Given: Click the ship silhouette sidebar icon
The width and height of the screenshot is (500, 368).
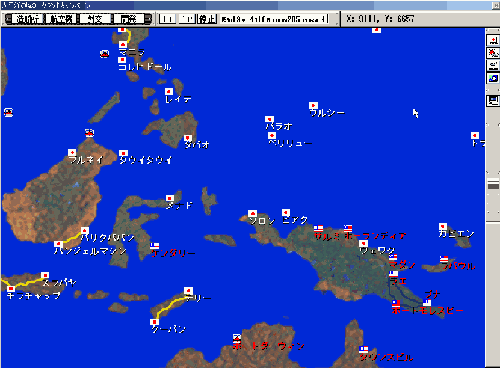Looking at the screenshot, I should (x=493, y=65).
